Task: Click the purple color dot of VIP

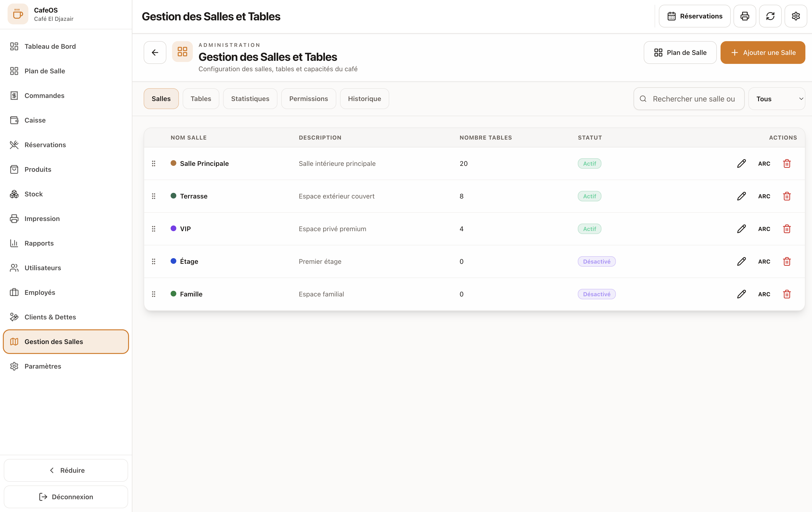Action: (173, 229)
